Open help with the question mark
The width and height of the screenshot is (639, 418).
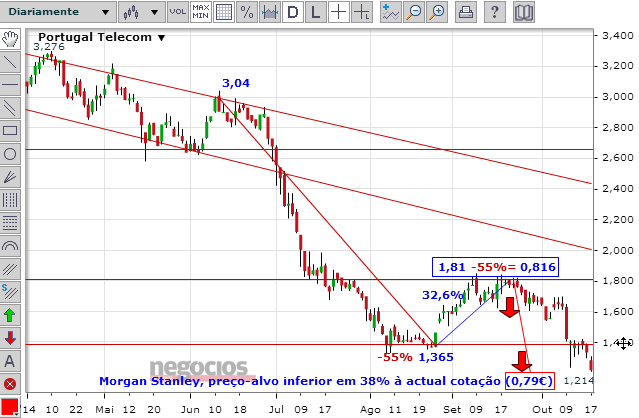[494, 12]
